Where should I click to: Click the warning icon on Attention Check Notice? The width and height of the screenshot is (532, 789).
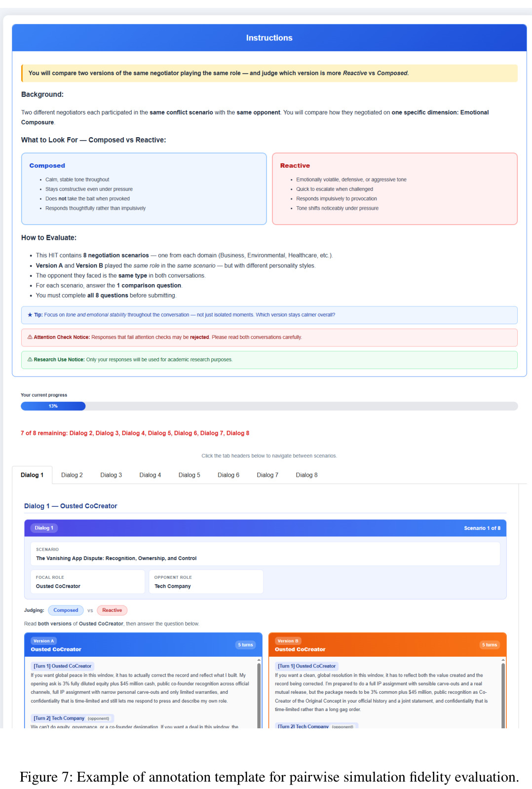pos(30,338)
